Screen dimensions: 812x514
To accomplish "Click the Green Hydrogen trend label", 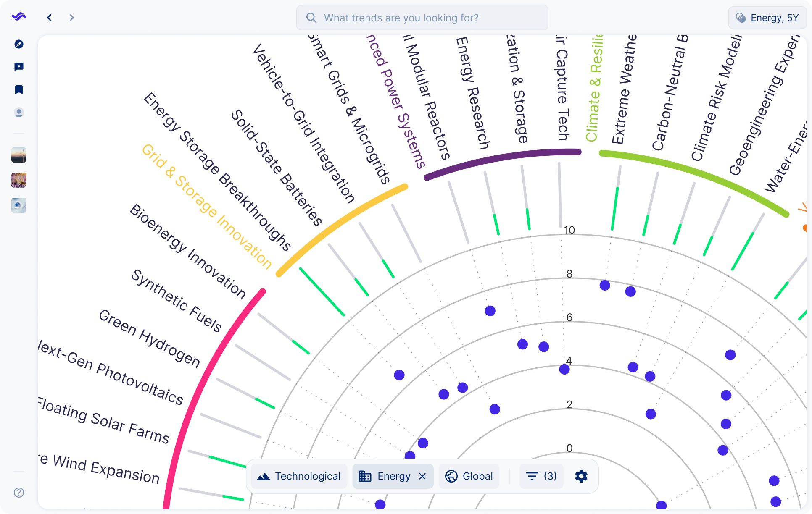I will pos(149,338).
